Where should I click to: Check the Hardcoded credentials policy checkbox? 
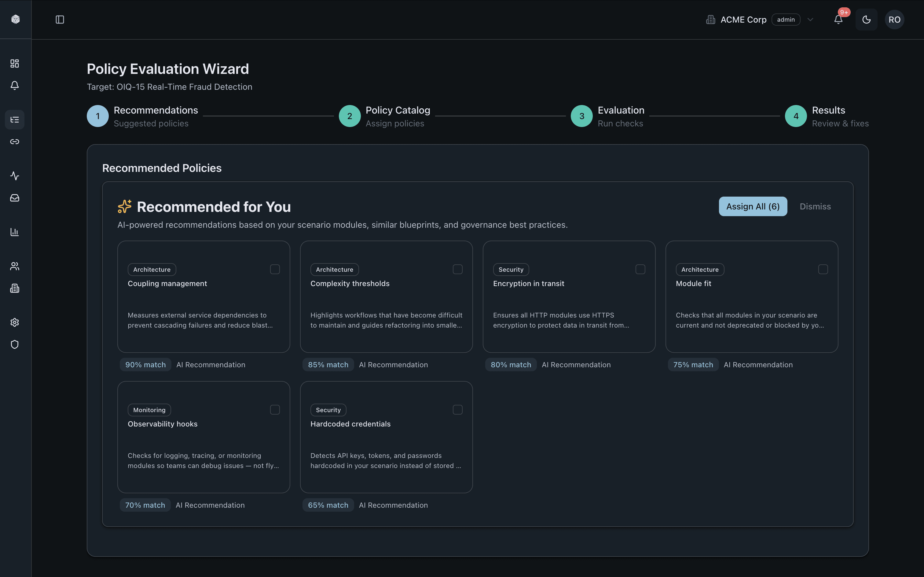458,409
